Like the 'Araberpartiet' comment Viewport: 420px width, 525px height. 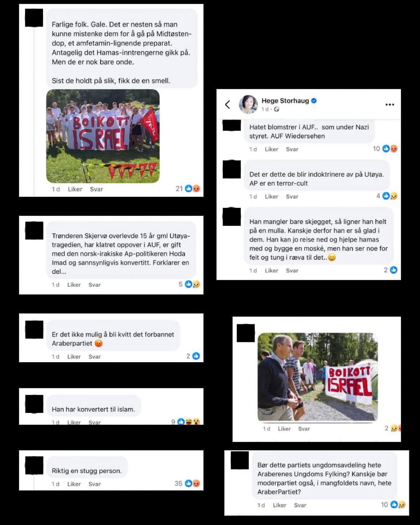coord(74,356)
